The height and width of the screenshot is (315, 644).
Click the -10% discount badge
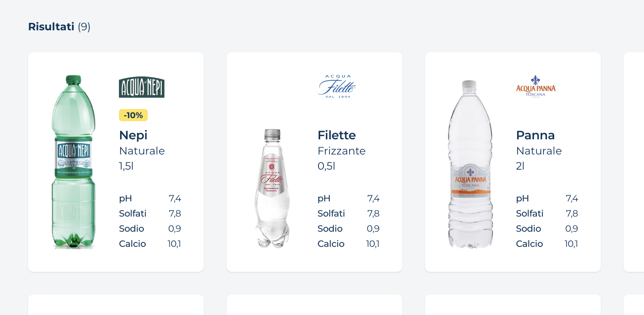click(x=133, y=115)
